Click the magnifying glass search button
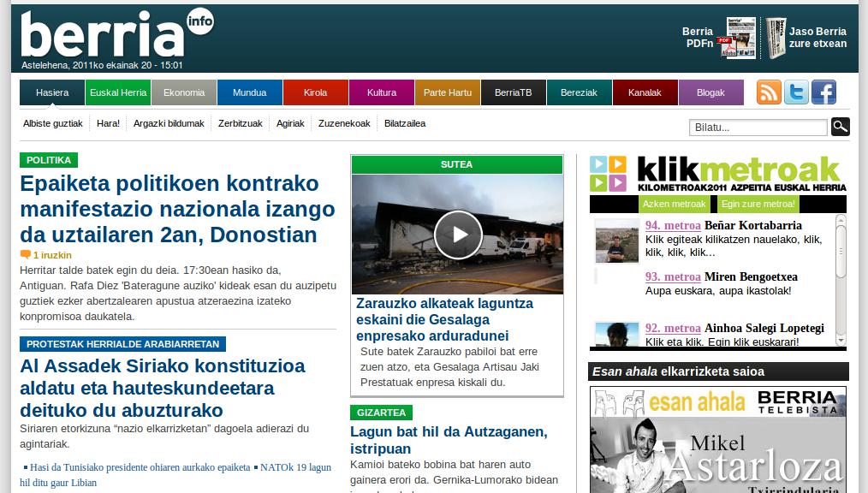Viewport: 868px width, 493px height. [x=840, y=127]
